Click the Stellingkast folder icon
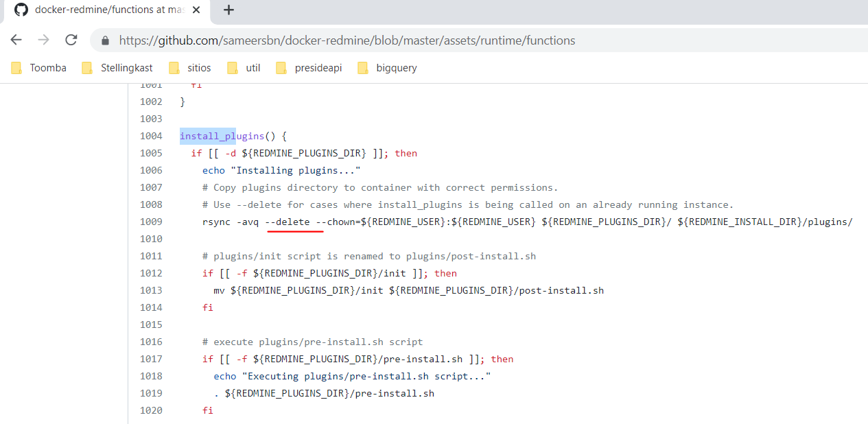Viewport: 868px width, 424px height. click(x=87, y=67)
